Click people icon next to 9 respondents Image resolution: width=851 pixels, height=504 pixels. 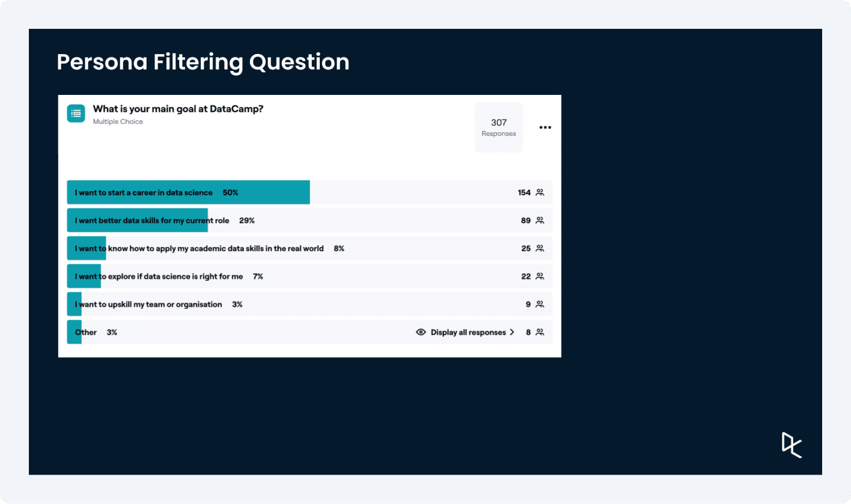(540, 305)
